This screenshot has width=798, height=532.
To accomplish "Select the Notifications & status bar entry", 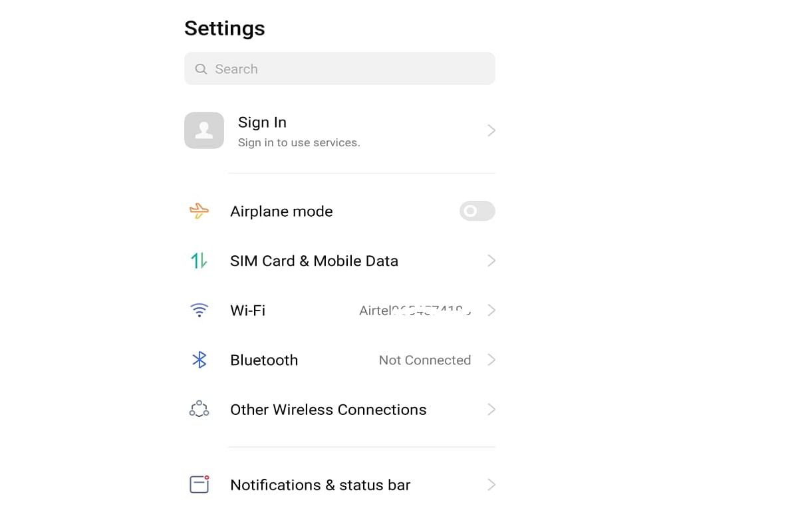I will click(320, 485).
